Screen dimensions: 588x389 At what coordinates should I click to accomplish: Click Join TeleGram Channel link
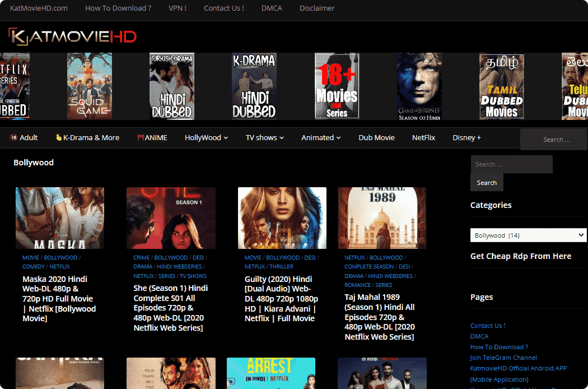point(503,358)
